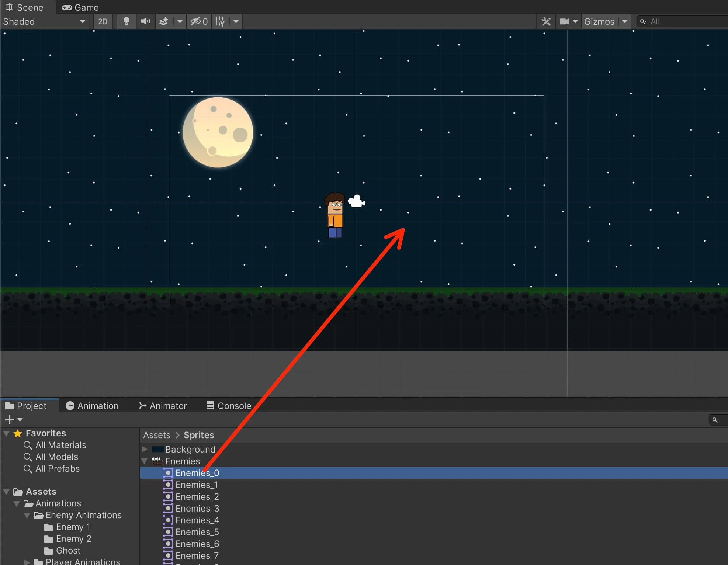Viewport: 728px width, 565px height.
Task: Open the camera settings dropdown arrow
Action: (575, 21)
